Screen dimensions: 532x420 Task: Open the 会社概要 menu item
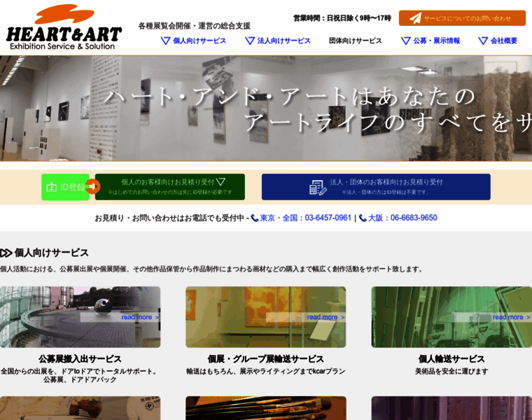tap(504, 41)
